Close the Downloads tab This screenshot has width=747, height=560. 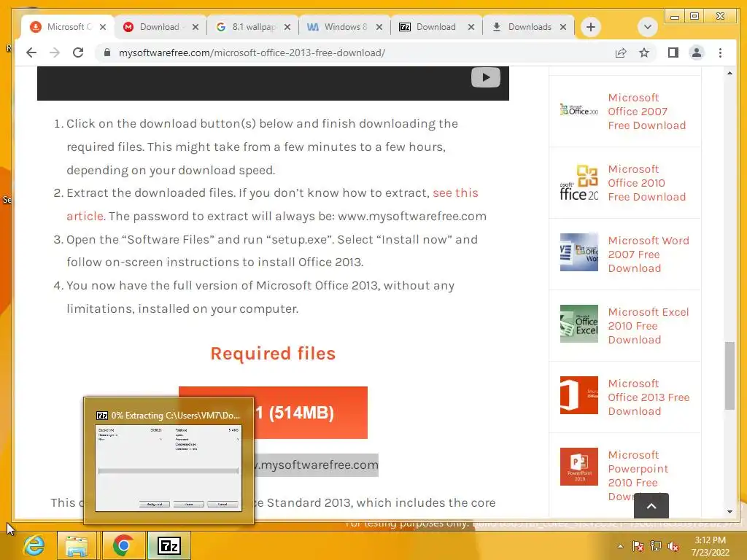pos(563,27)
